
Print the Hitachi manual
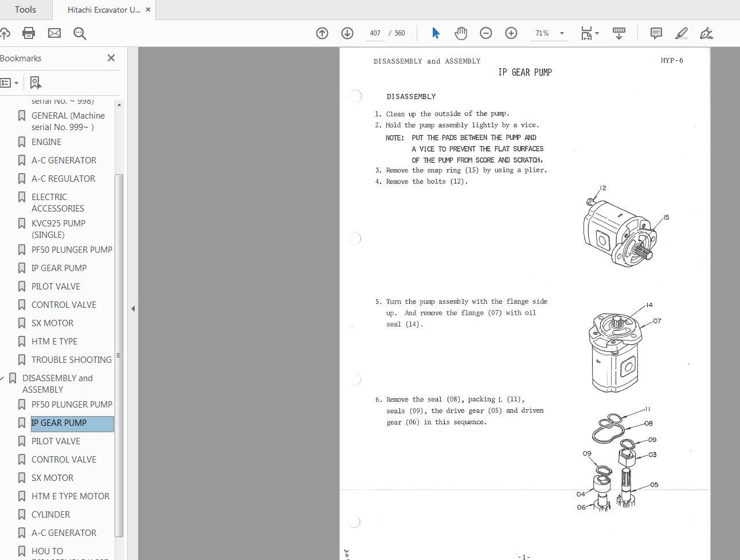coord(28,33)
